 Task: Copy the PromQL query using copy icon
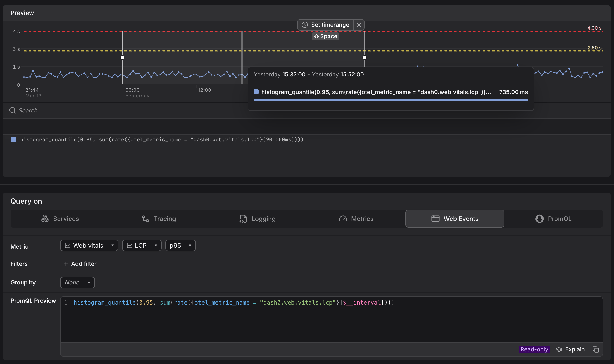[x=596, y=349]
